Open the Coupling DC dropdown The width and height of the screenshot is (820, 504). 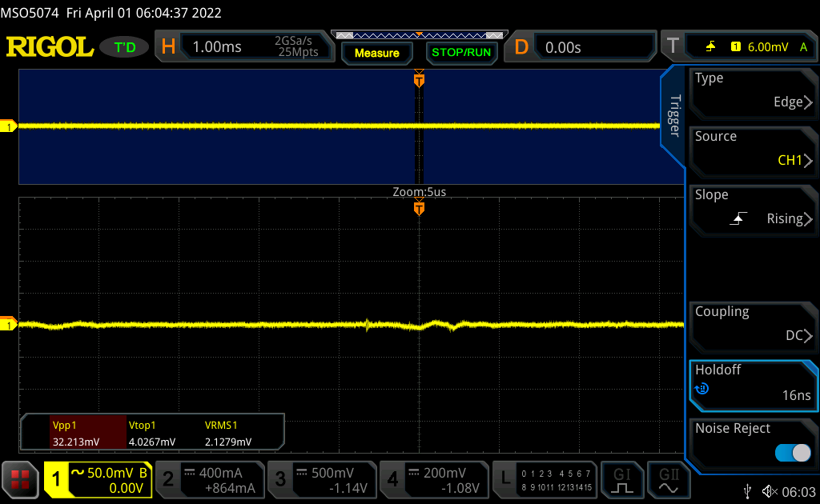(x=753, y=327)
